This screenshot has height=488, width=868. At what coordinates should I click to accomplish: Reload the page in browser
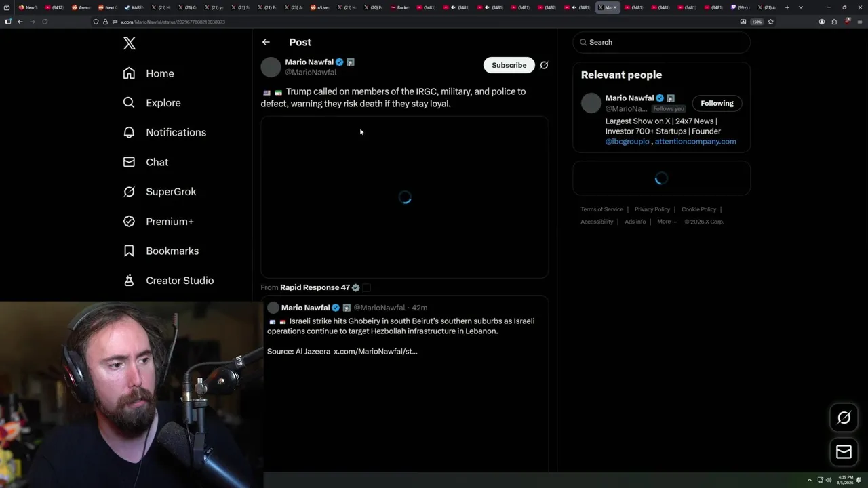pos(45,22)
